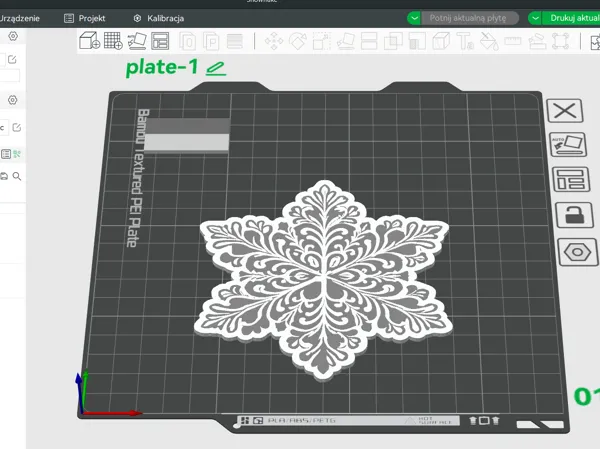Switch to the Kalibracja tab

[x=159, y=18]
